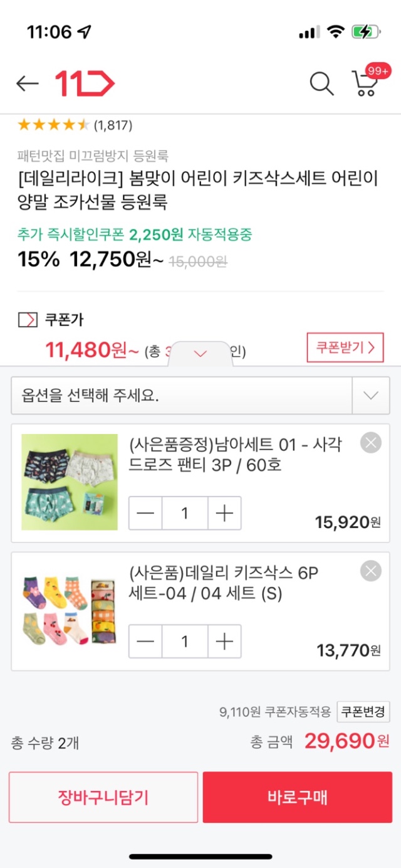Image resolution: width=401 pixels, height=868 pixels.
Task: Tap the 바로구매 buy now button
Action: pos(298,797)
